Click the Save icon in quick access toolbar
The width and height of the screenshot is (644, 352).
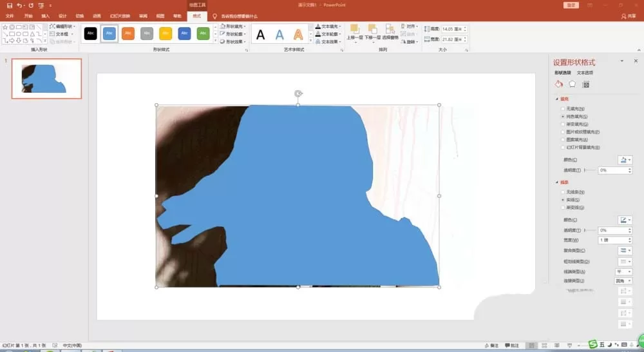click(x=10, y=5)
